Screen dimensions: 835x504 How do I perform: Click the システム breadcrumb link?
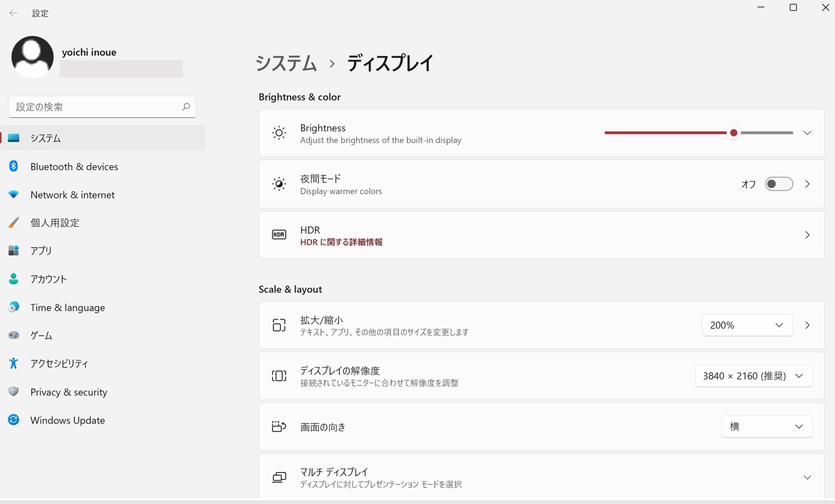coord(286,63)
